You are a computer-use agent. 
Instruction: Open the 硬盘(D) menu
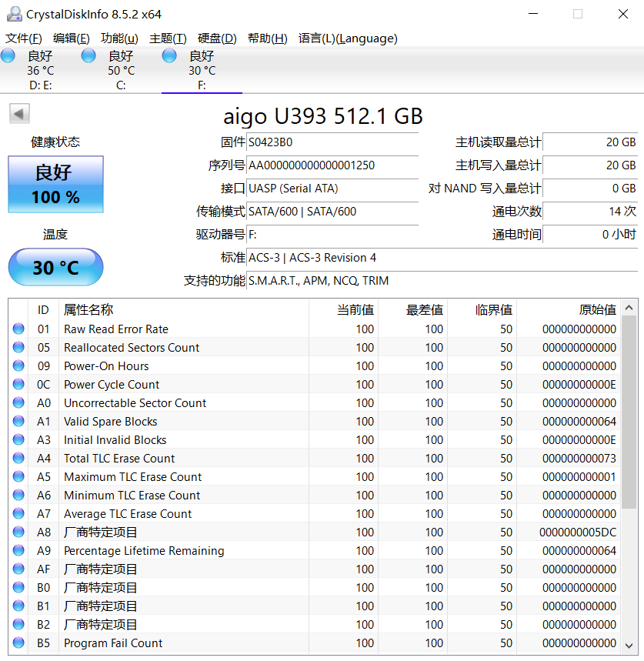click(x=217, y=38)
